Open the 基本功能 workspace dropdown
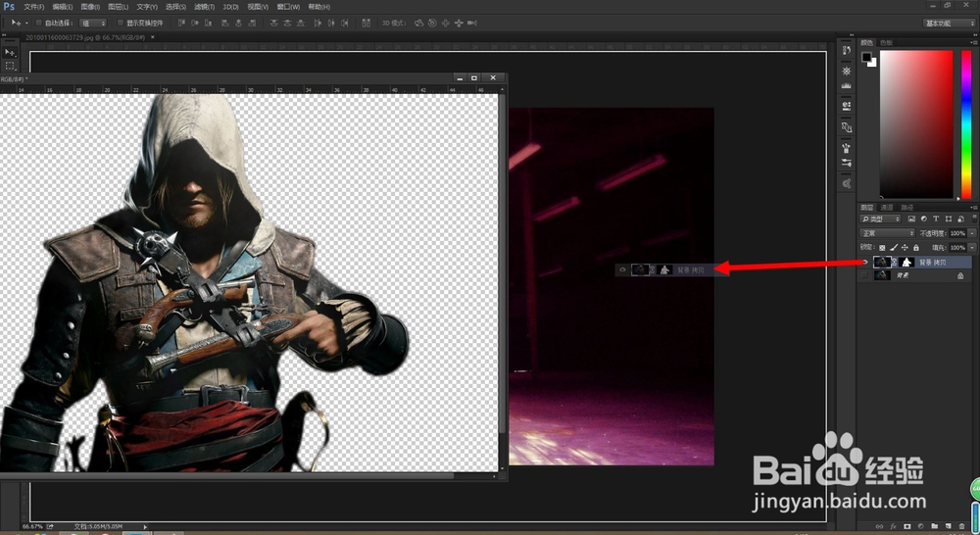Screen dimensions: 980x535 tap(949, 24)
